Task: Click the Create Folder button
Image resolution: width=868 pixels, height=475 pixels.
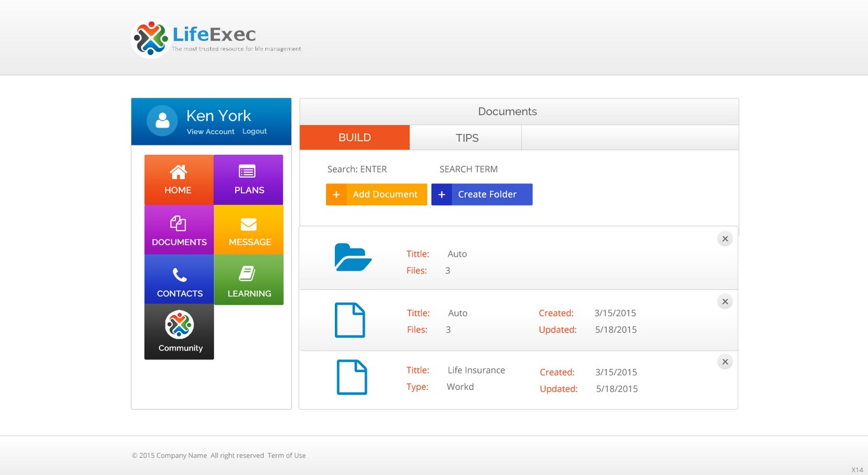Action: pyautogui.click(x=482, y=194)
